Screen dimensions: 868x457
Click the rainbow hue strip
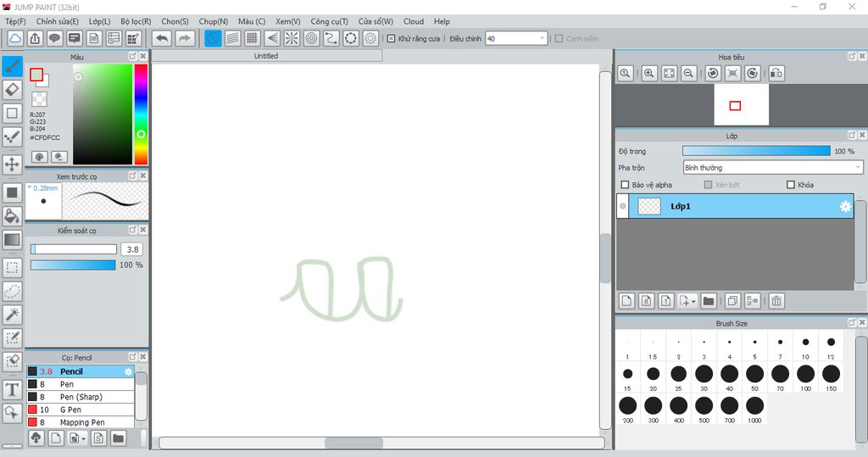[x=142, y=114]
